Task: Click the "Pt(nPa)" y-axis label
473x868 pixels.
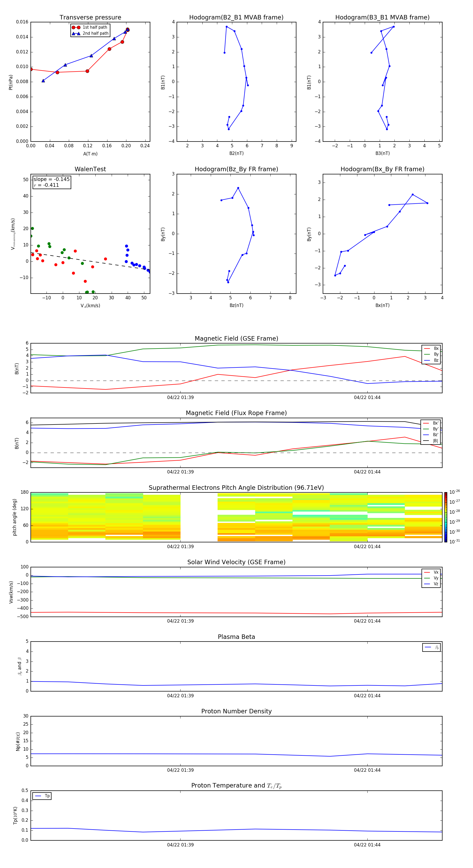Action: tap(11, 82)
